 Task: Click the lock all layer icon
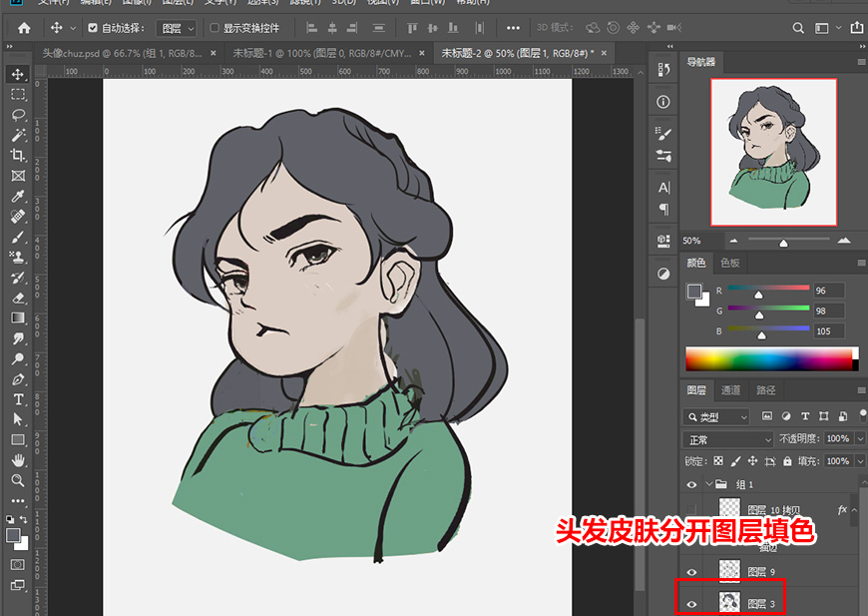[789, 461]
